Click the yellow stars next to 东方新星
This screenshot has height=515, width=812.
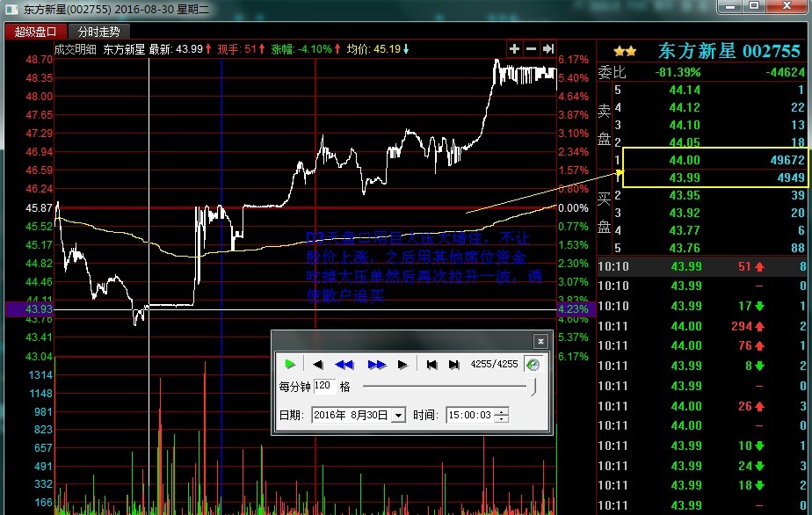point(625,51)
